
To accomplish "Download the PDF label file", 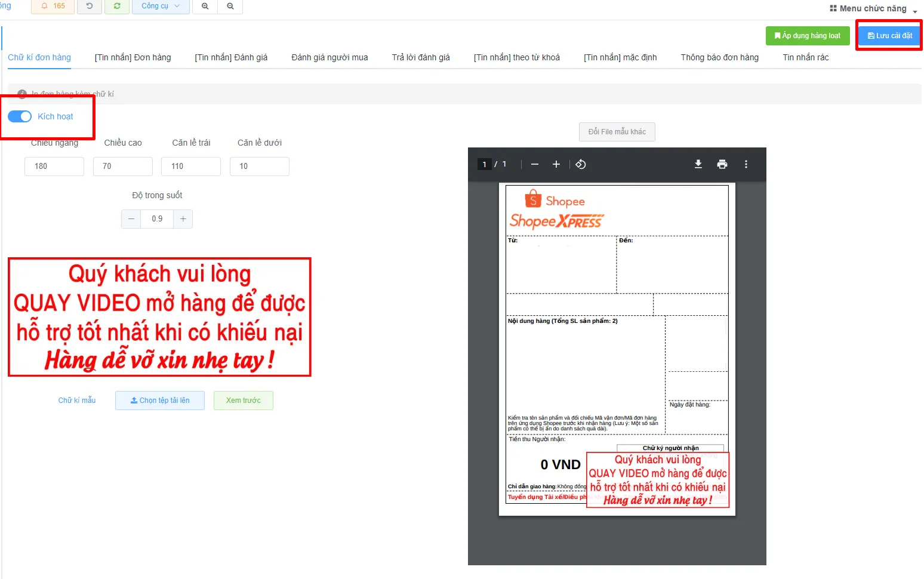I will (x=698, y=164).
